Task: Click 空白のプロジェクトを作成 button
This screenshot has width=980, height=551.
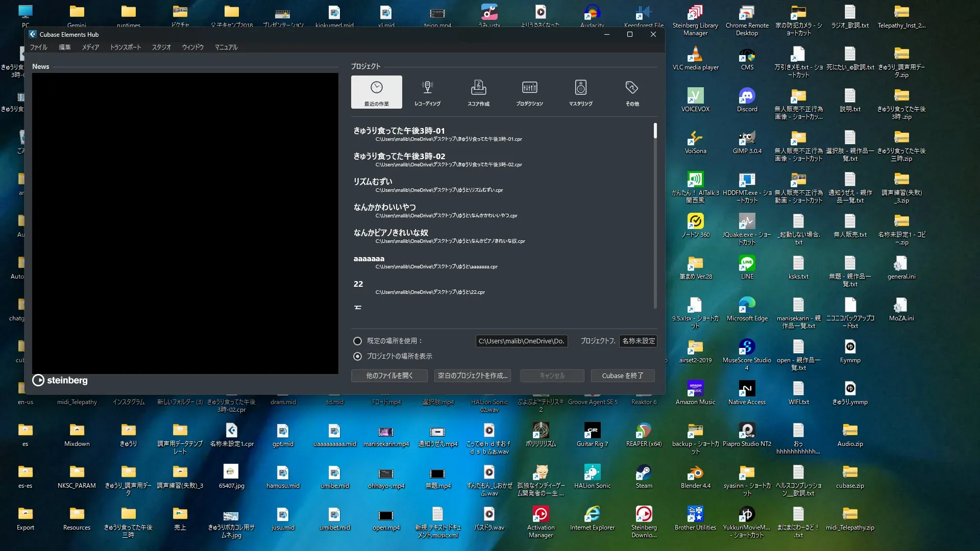Action: click(x=473, y=375)
